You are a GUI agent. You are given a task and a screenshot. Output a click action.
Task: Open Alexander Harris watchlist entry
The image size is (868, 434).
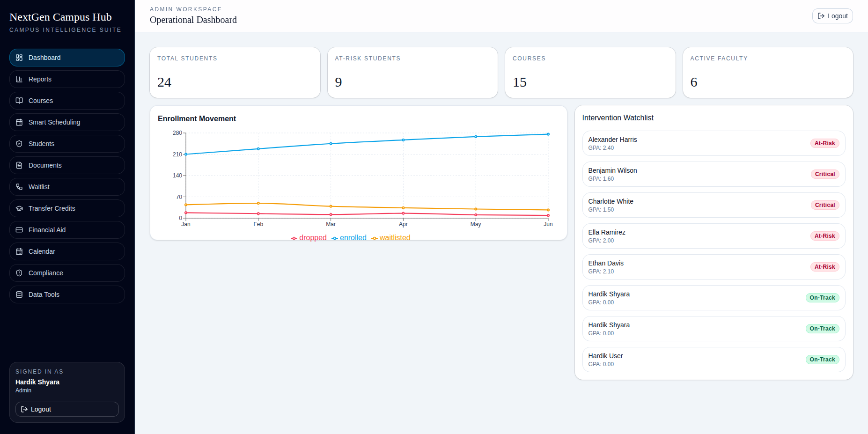(x=713, y=143)
